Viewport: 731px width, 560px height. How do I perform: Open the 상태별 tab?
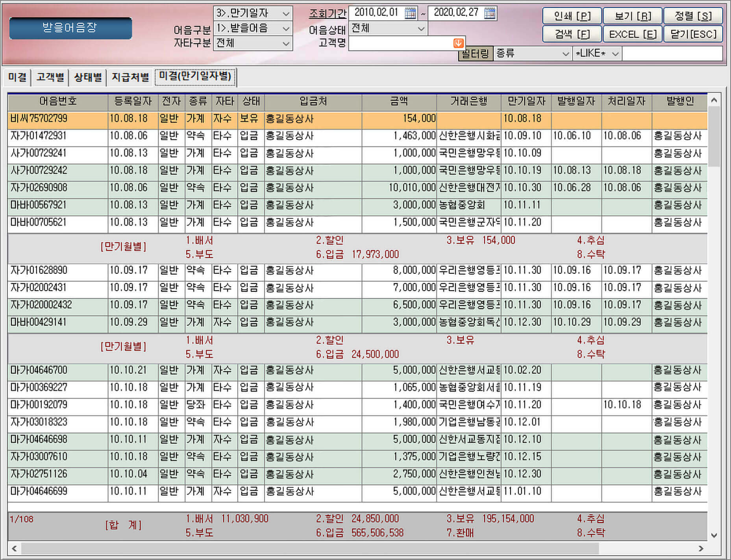88,77
